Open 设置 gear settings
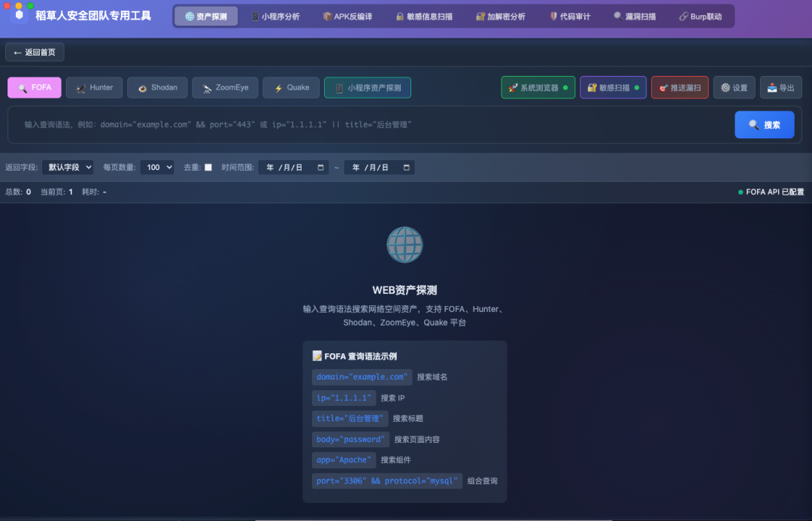Image resolution: width=812 pixels, height=521 pixels. 735,87
